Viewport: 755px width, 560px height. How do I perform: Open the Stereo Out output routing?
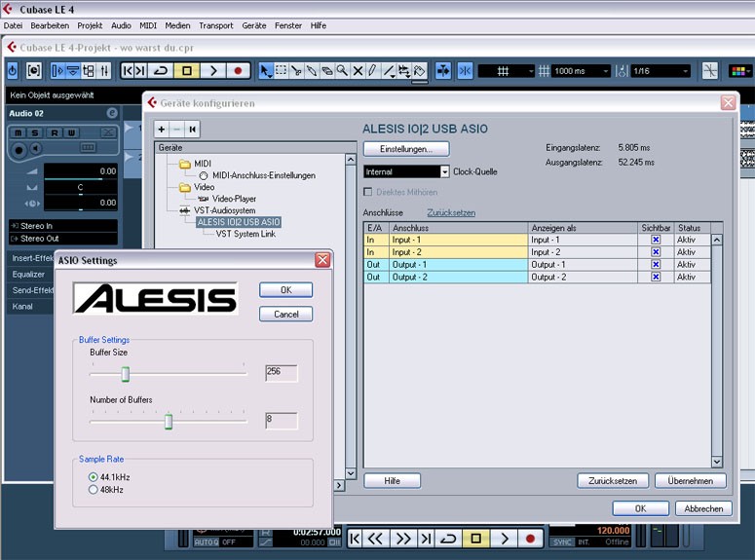coord(63,239)
